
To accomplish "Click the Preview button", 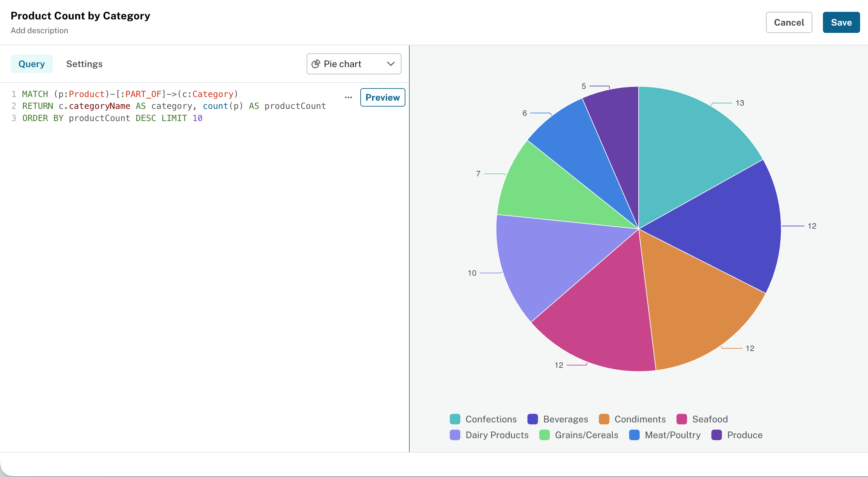I will (382, 98).
